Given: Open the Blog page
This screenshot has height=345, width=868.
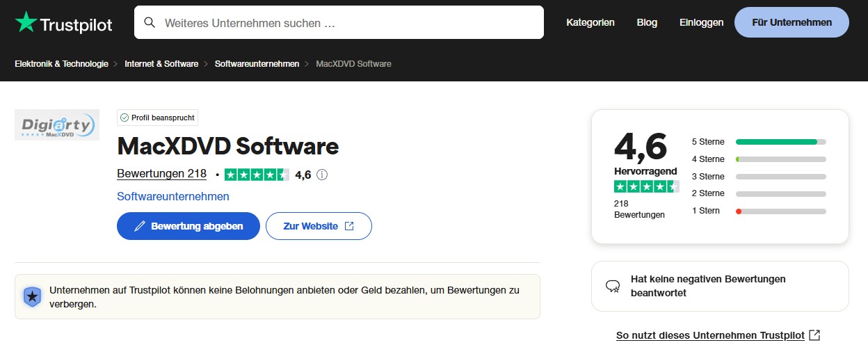Looking at the screenshot, I should [647, 22].
